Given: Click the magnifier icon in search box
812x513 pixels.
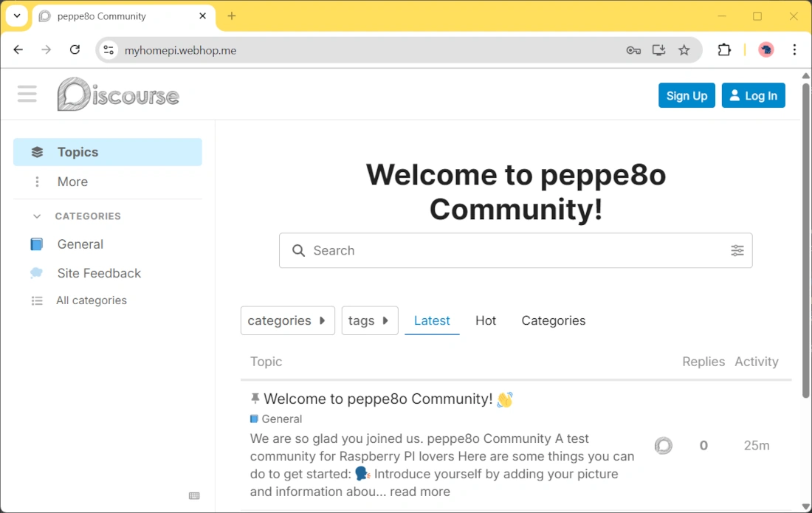Looking at the screenshot, I should (299, 250).
